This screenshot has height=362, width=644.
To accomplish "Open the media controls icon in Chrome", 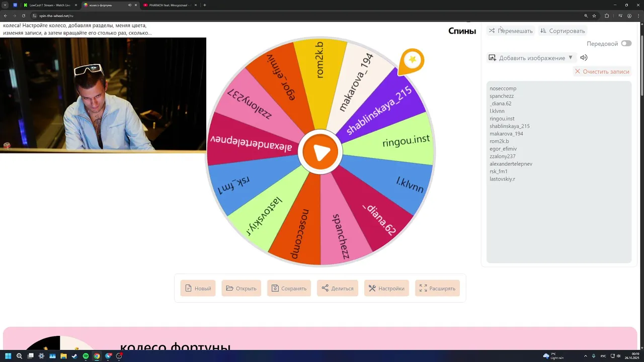I will pyautogui.click(x=620, y=16).
